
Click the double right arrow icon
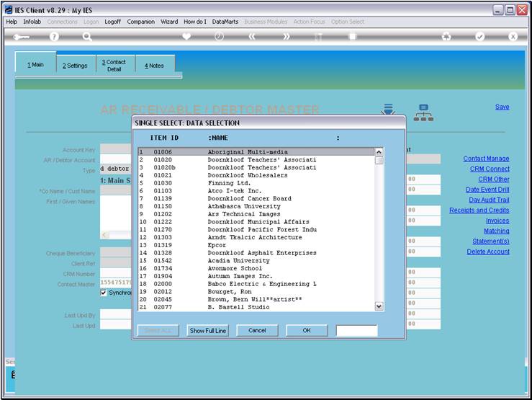coord(287,36)
